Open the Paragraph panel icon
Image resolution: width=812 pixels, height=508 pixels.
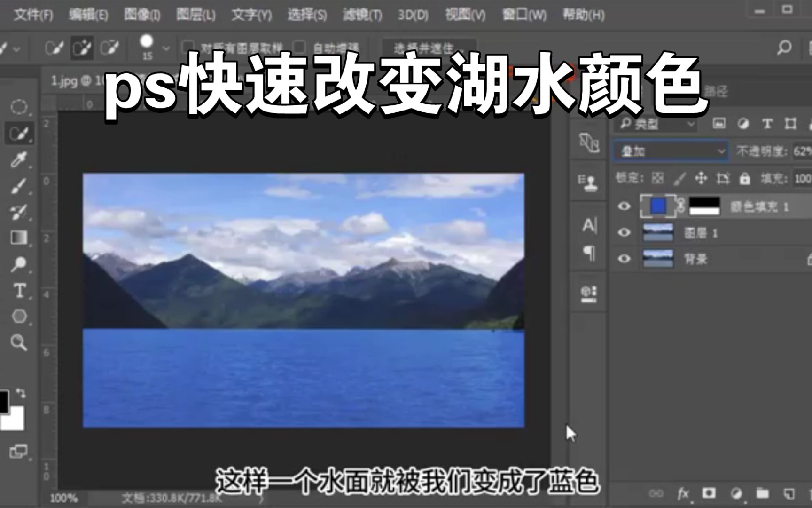coord(589,253)
